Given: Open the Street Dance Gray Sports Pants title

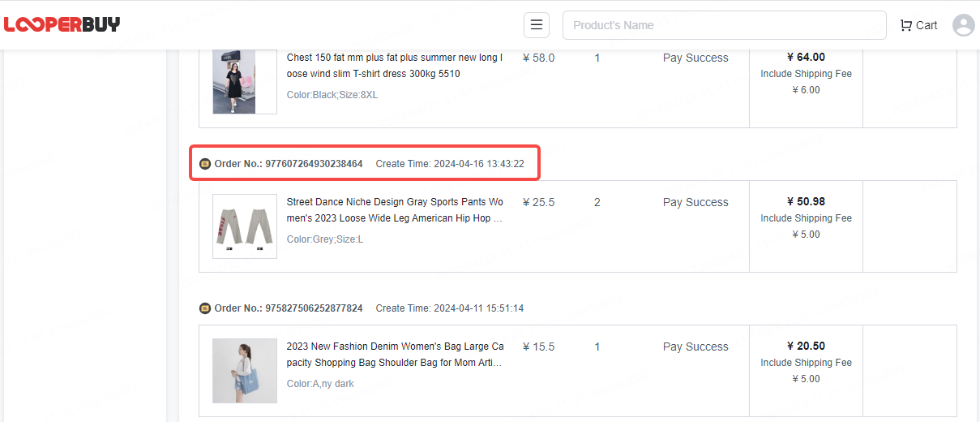Looking at the screenshot, I should (x=395, y=210).
